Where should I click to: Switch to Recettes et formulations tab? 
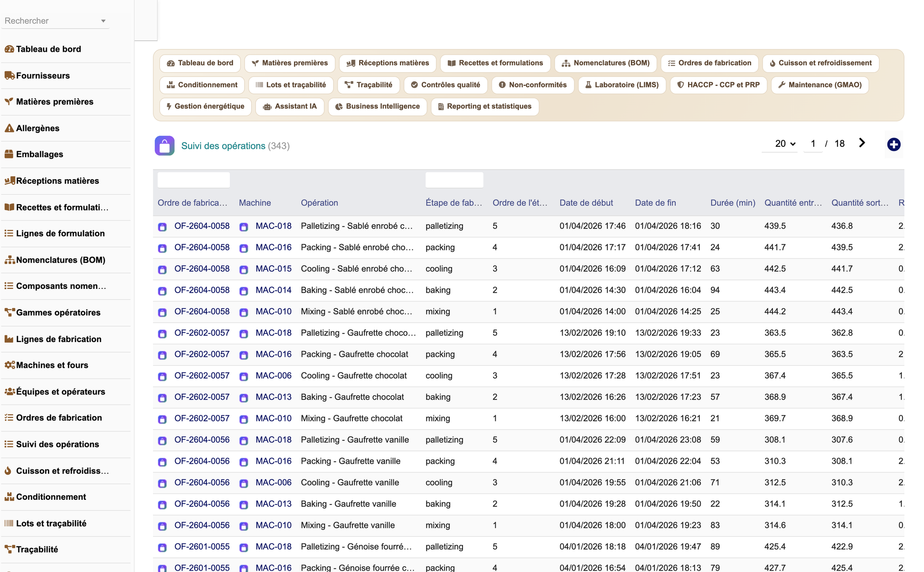(495, 63)
